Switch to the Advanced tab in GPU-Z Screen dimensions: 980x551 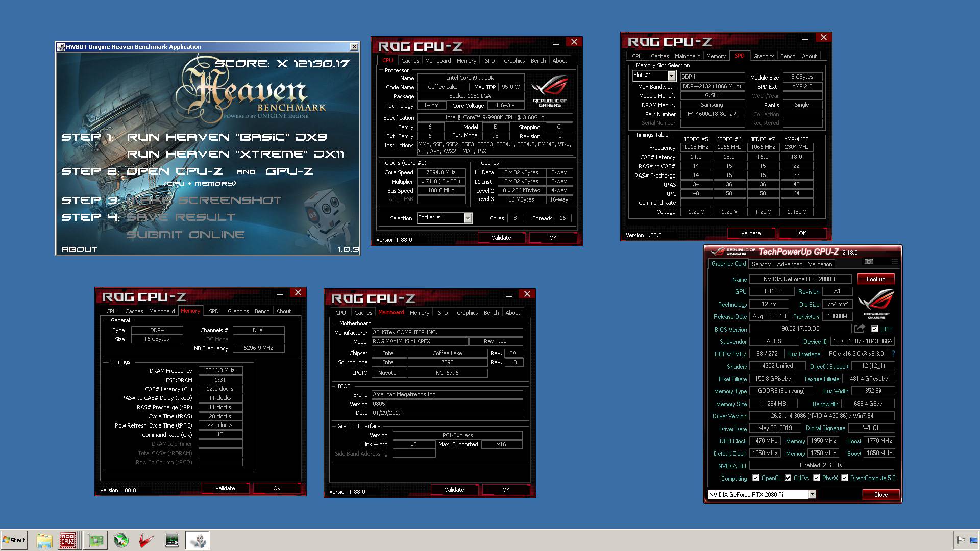click(x=790, y=264)
